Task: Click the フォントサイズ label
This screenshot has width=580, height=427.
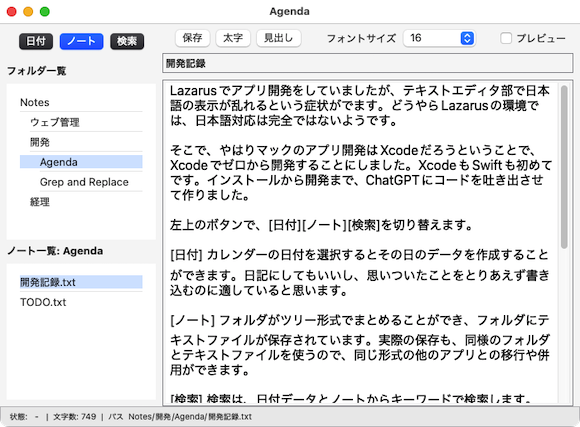Action: pyautogui.click(x=361, y=38)
